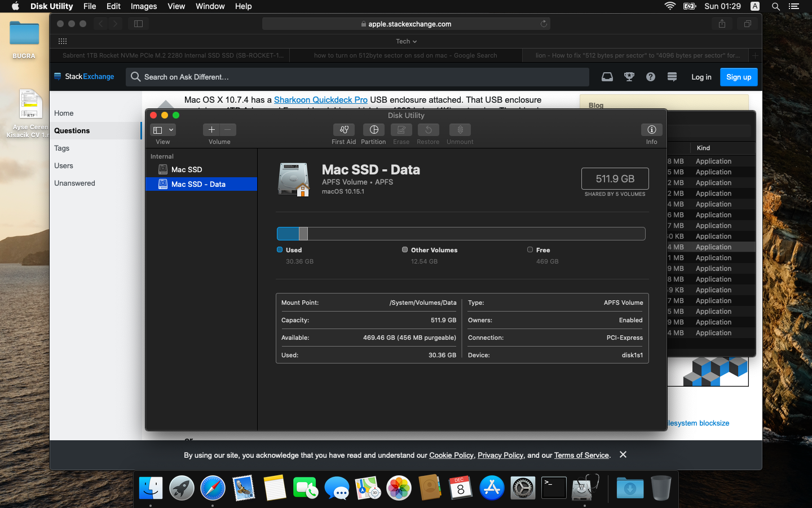Open Home in the site sidebar

(x=64, y=113)
